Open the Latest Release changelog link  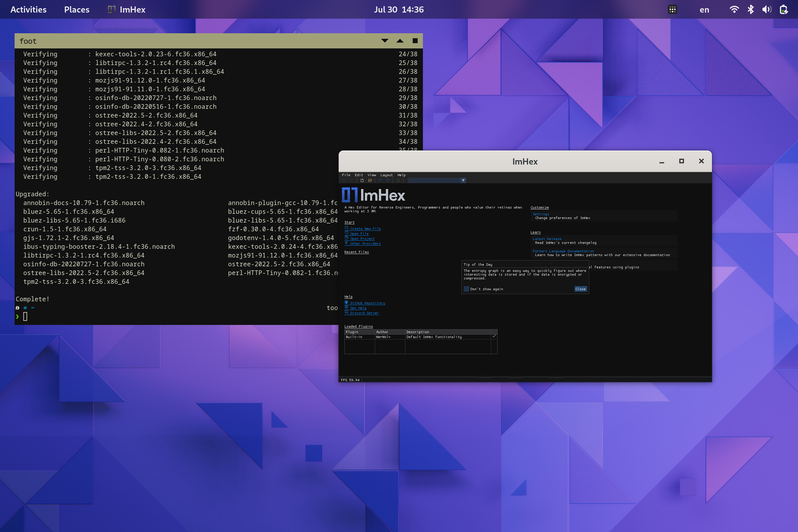[547, 239]
